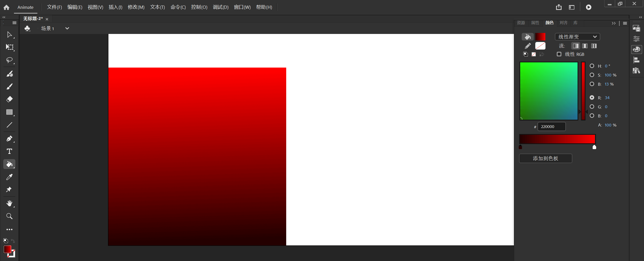Viewport: 644px width, 261px height.
Task: Click the black and white default colors icon in Color panel
Action: (x=525, y=54)
